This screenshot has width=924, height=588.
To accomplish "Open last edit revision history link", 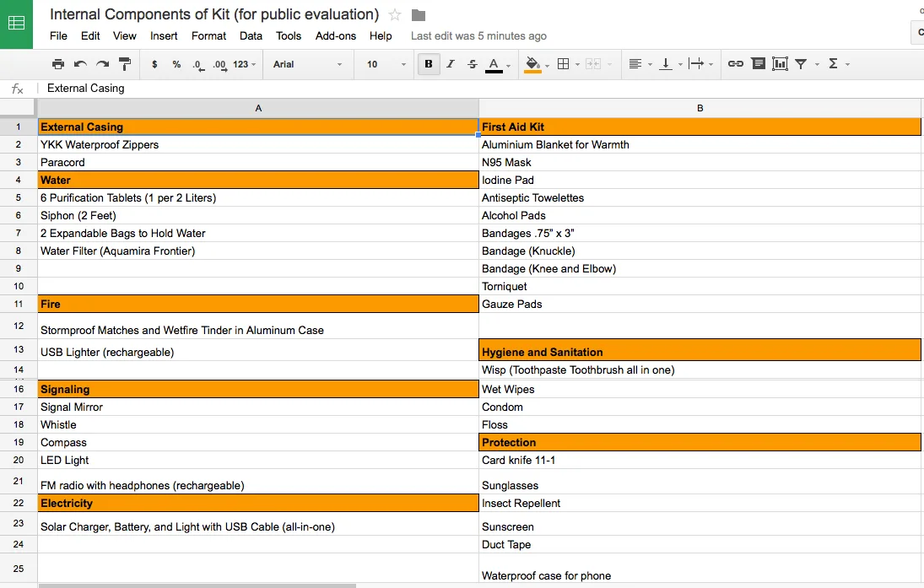I will point(478,36).
